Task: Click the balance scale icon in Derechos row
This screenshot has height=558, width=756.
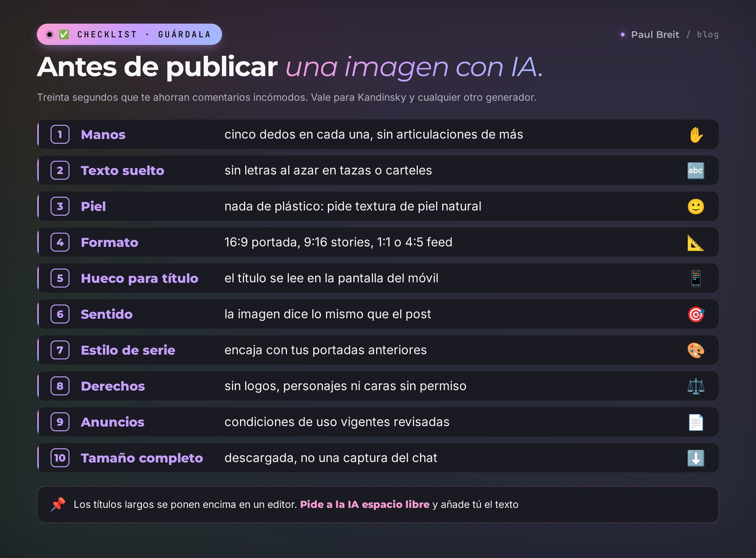Action: click(696, 386)
